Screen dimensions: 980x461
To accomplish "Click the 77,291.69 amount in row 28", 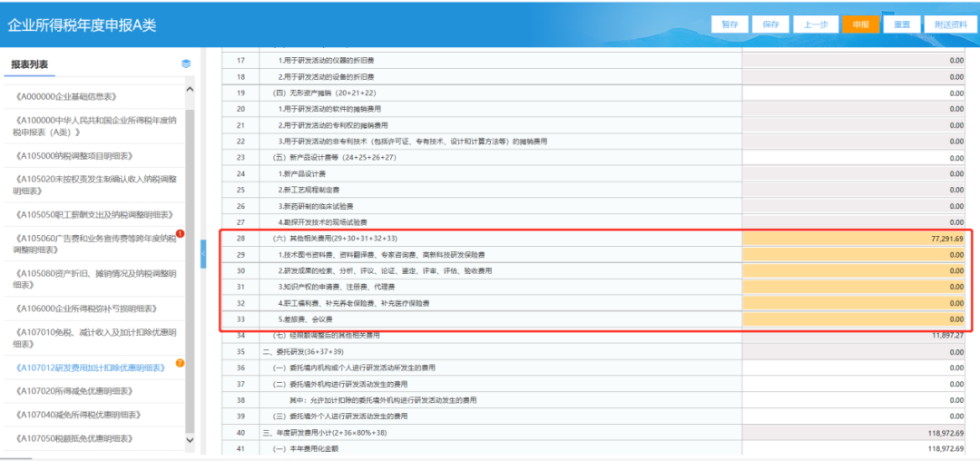I will pos(946,239).
